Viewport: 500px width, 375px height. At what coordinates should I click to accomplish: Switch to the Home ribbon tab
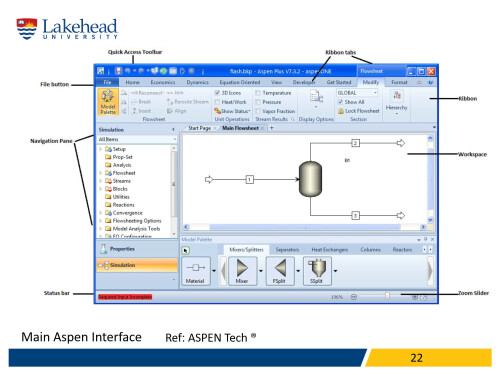click(x=133, y=82)
